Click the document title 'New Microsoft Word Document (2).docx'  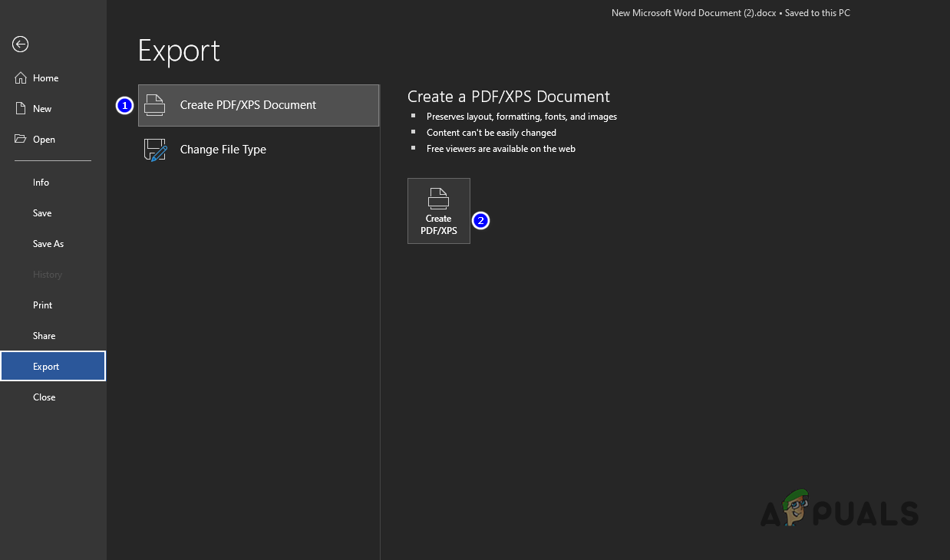[x=693, y=13]
